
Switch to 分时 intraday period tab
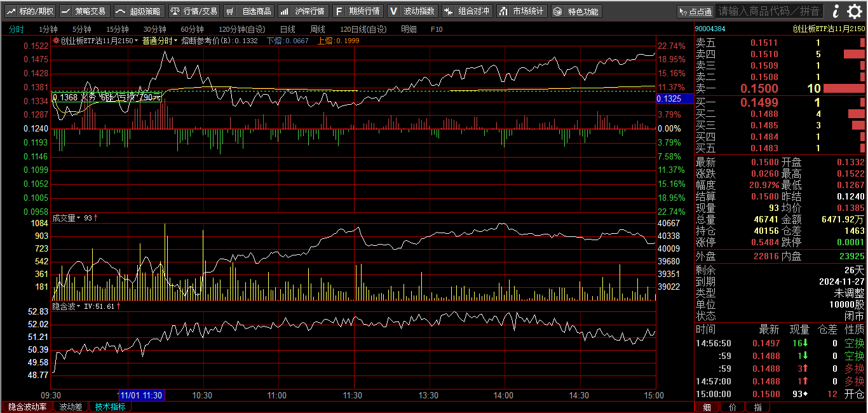tap(17, 29)
